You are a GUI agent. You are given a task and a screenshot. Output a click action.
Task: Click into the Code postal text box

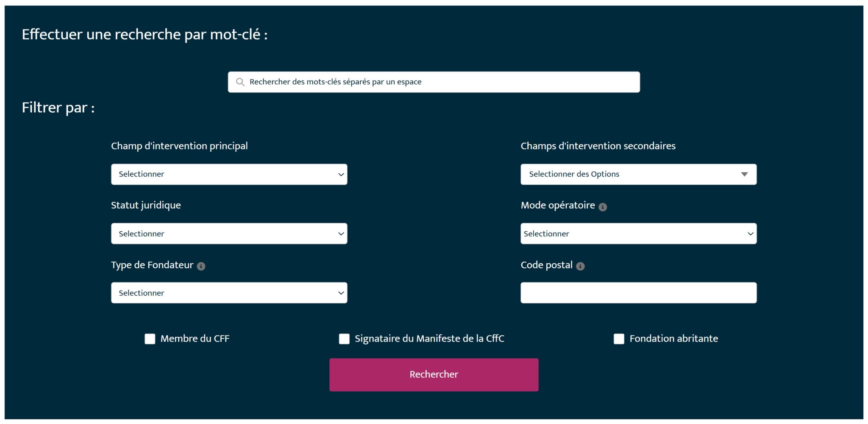(638, 293)
